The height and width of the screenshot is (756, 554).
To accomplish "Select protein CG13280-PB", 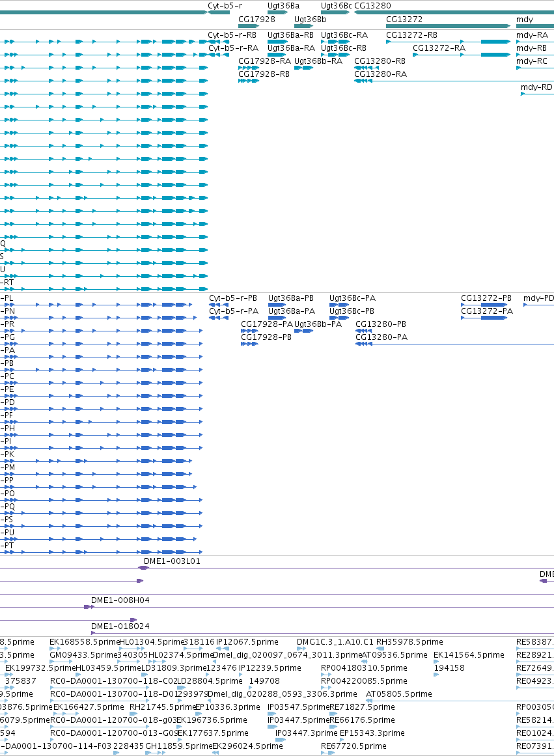I will pos(381,324).
